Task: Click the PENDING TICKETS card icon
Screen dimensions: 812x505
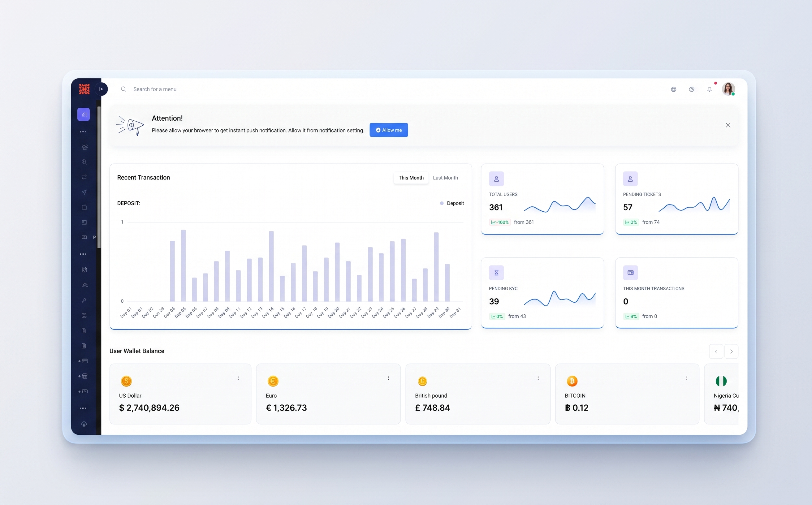Action: [x=631, y=179]
